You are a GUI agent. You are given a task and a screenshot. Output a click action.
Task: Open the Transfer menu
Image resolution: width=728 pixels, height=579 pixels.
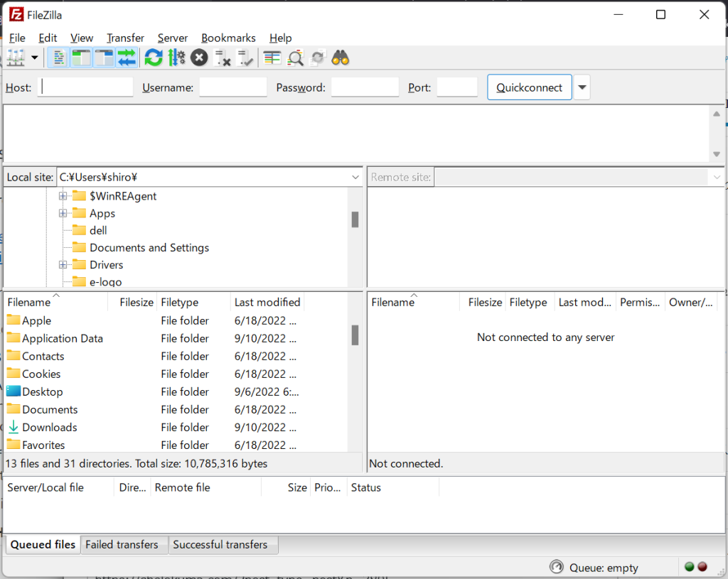point(125,38)
